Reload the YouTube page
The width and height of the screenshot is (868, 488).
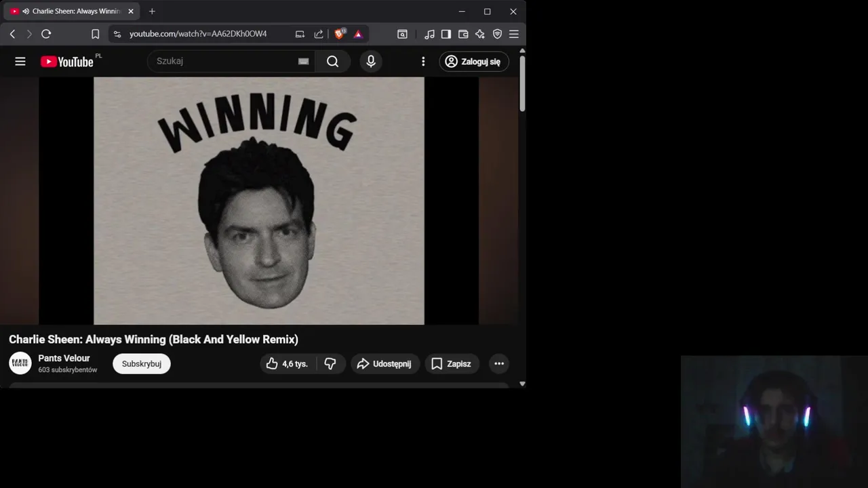coord(46,34)
